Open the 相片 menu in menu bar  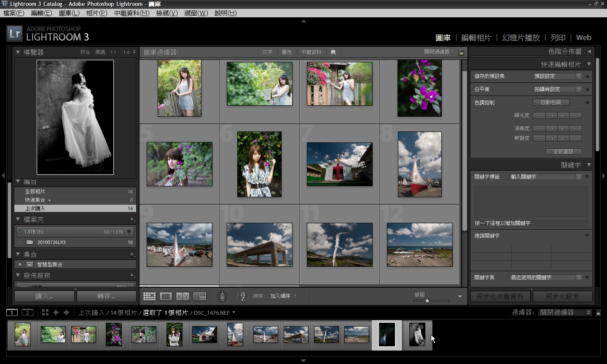pyautogui.click(x=97, y=13)
